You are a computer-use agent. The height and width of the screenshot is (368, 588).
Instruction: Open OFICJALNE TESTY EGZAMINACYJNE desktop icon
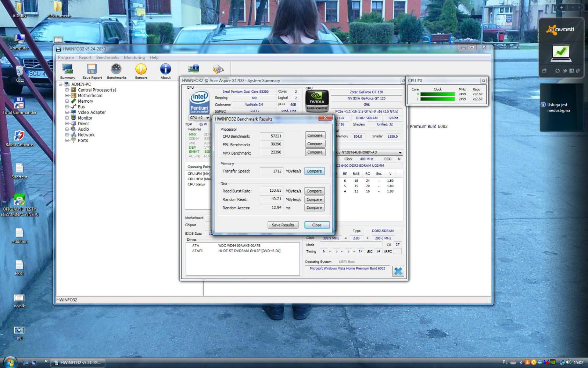[x=19, y=205]
